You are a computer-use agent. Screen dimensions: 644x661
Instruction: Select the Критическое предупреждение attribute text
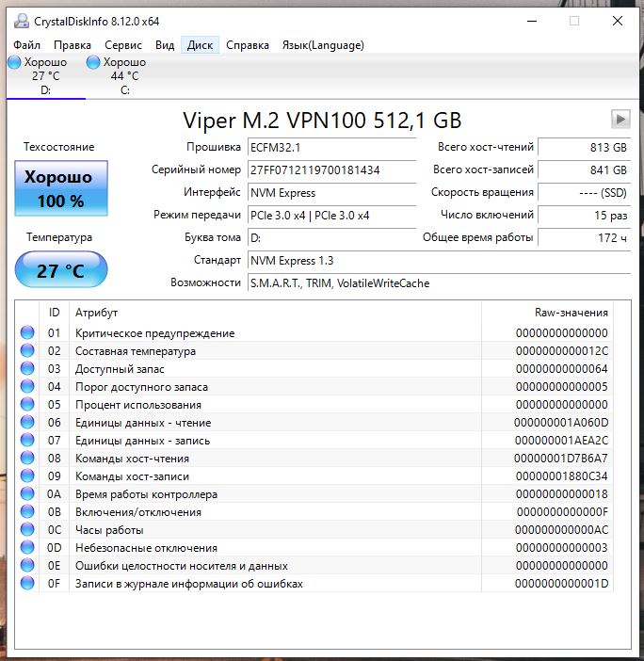[x=154, y=333]
